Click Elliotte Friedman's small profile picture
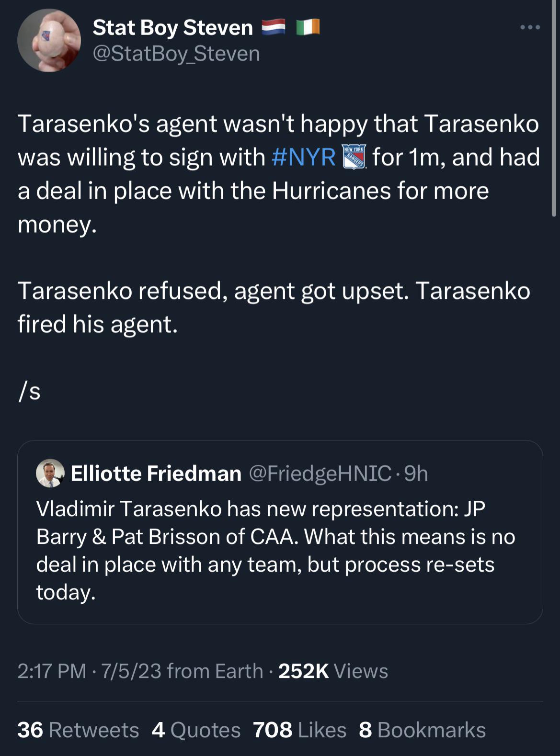This screenshot has height=756, width=560. pos(50,473)
